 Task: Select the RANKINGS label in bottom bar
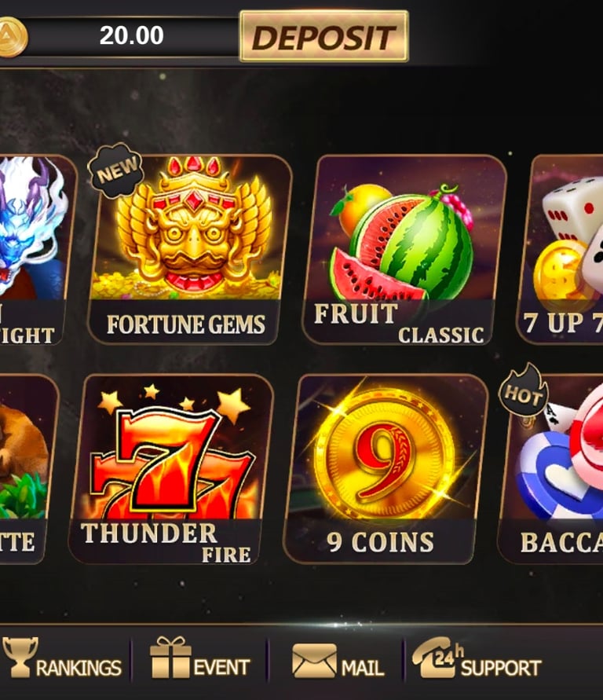79,669
